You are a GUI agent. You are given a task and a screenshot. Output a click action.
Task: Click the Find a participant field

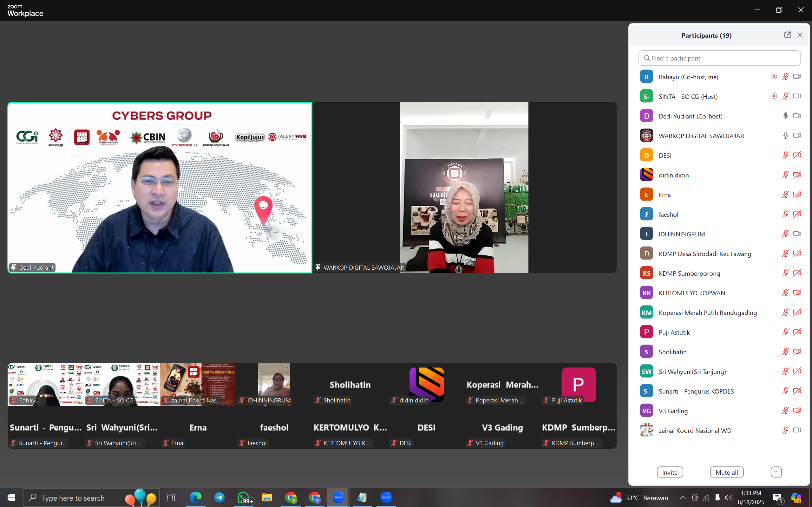(719, 58)
